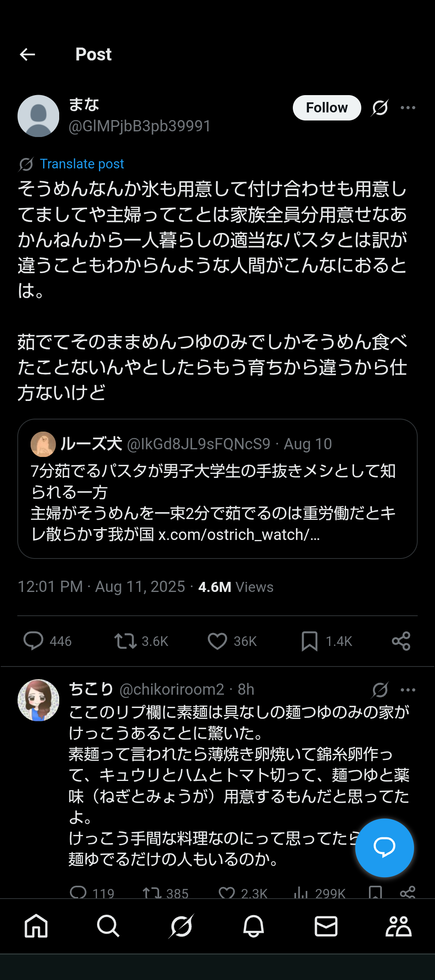
Task: Go back using the arrow icon
Action: pyautogui.click(x=27, y=54)
